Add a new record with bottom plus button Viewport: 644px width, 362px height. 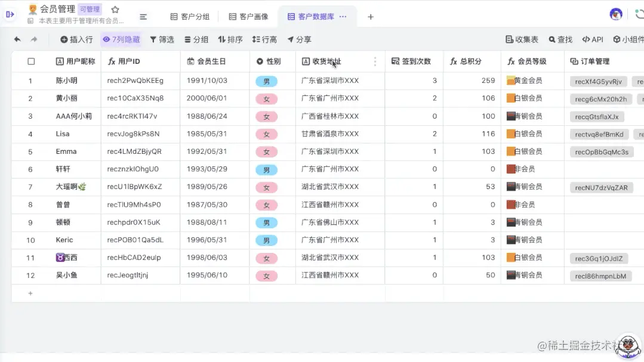[x=30, y=293]
